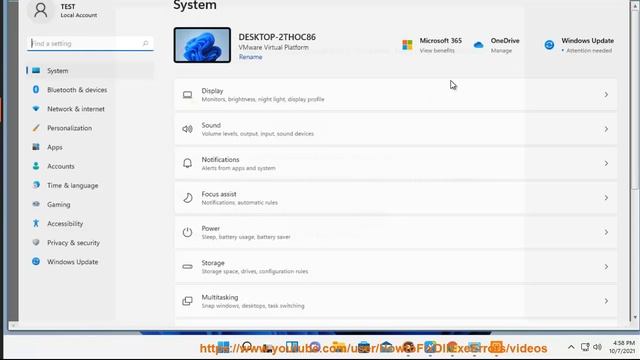Open Accounts settings

coord(90,167)
